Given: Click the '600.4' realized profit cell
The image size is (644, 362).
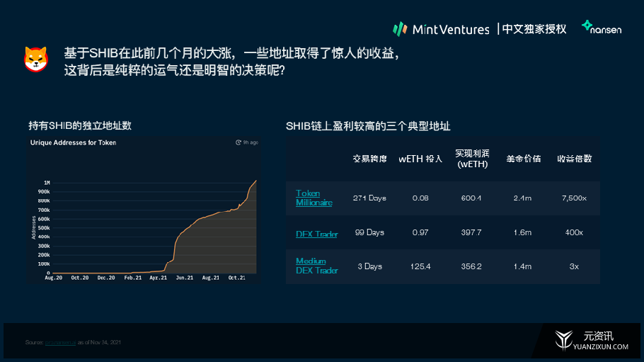Looking at the screenshot, I should pyautogui.click(x=471, y=198).
